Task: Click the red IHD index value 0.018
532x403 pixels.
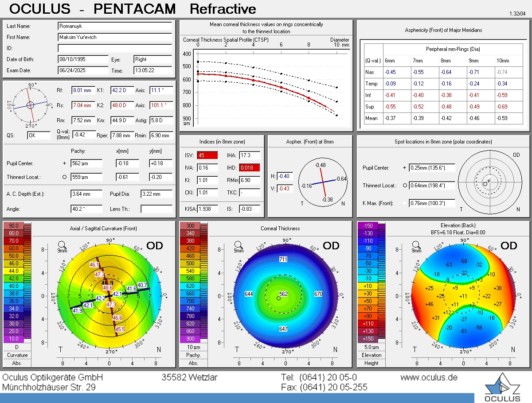Action: click(250, 168)
